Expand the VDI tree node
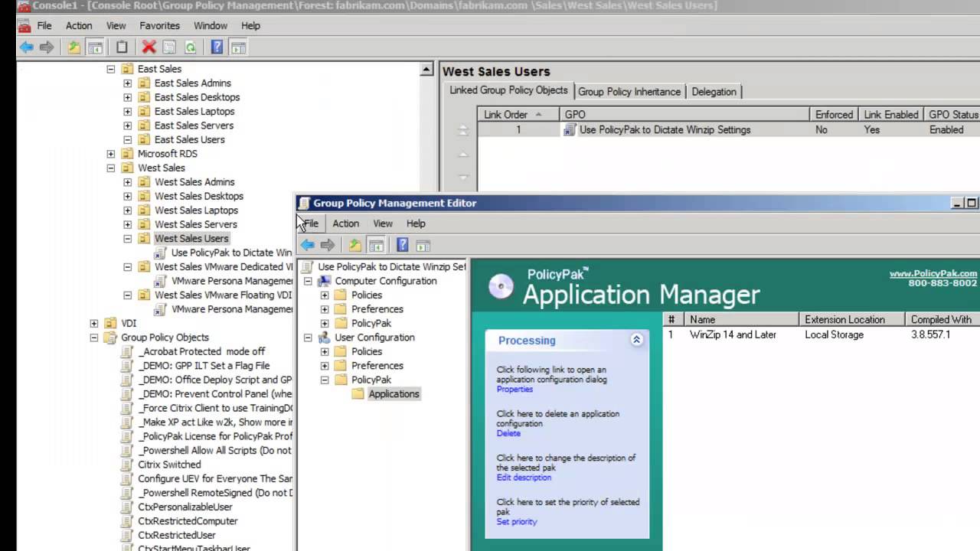980x551 pixels. tap(94, 324)
